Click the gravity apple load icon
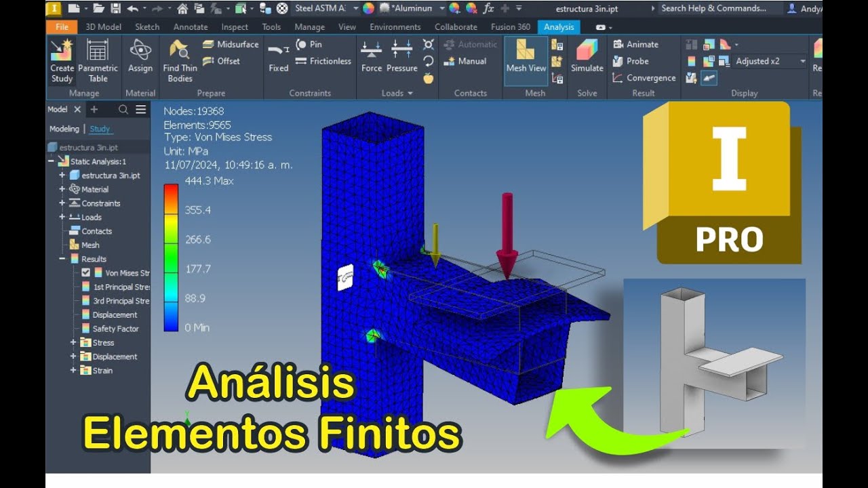The width and height of the screenshot is (868, 488). pos(429,78)
